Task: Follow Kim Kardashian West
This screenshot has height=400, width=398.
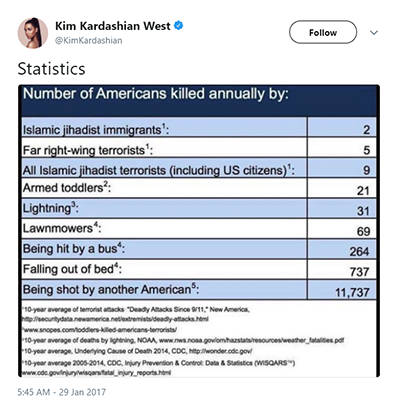Action: pos(323,32)
